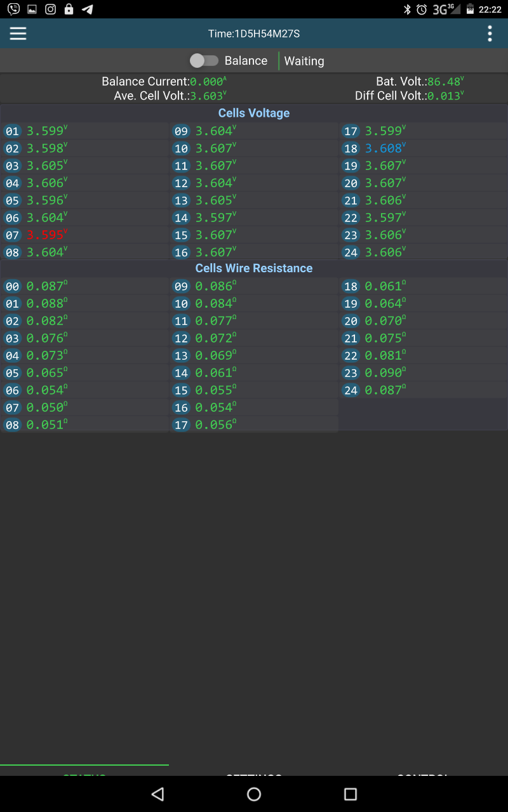Tap the Waiting status label
The image size is (508, 812).
(x=304, y=61)
